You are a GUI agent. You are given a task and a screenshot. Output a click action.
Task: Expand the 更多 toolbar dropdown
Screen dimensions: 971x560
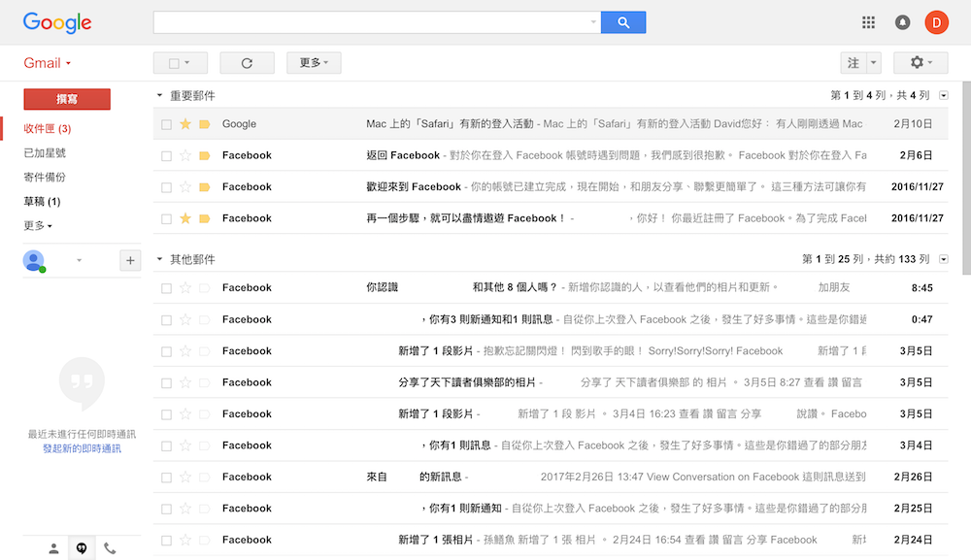[x=314, y=63]
